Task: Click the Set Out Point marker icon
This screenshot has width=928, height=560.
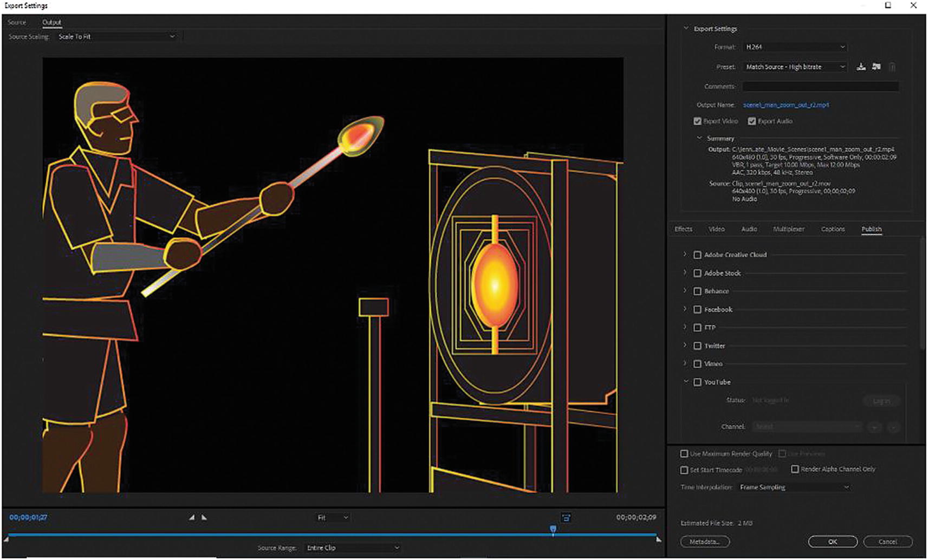Action: coord(204,518)
